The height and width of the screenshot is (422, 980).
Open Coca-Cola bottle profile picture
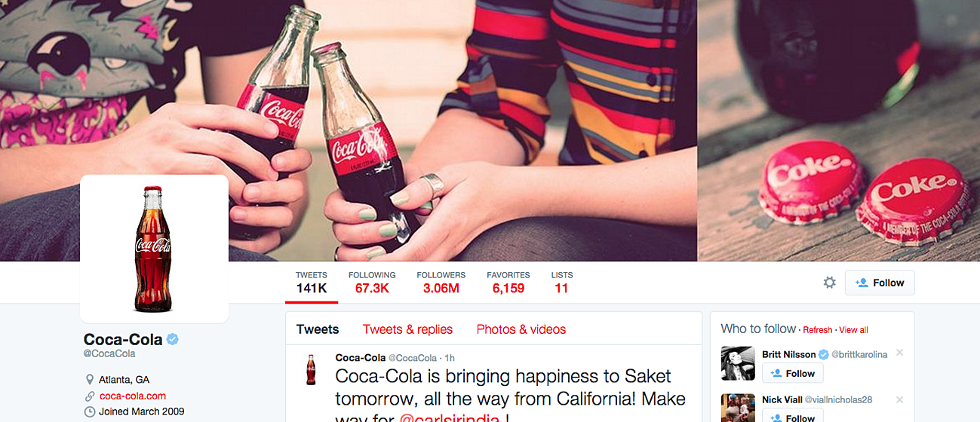154,249
